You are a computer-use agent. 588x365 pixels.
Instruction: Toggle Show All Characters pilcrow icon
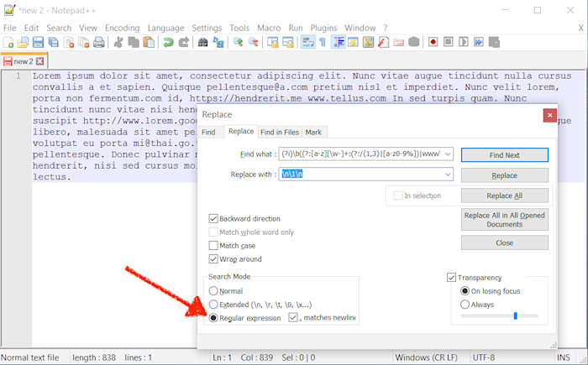click(x=323, y=42)
